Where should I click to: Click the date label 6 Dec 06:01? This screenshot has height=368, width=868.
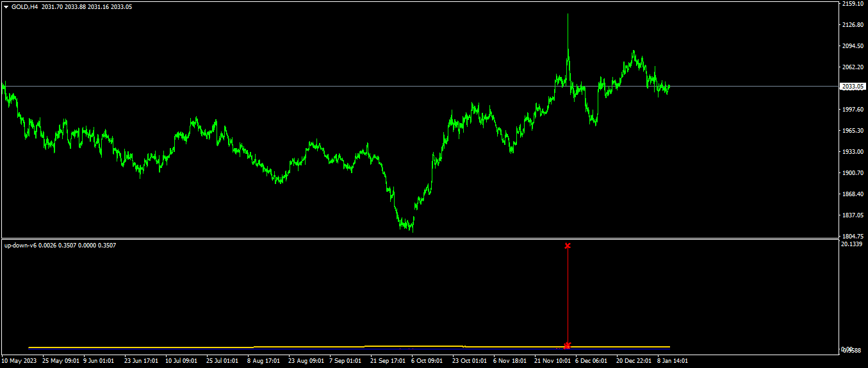click(x=592, y=361)
